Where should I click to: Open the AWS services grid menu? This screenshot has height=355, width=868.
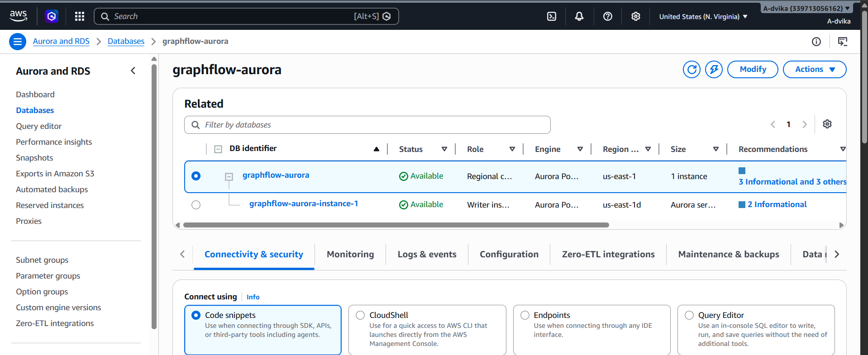click(80, 17)
